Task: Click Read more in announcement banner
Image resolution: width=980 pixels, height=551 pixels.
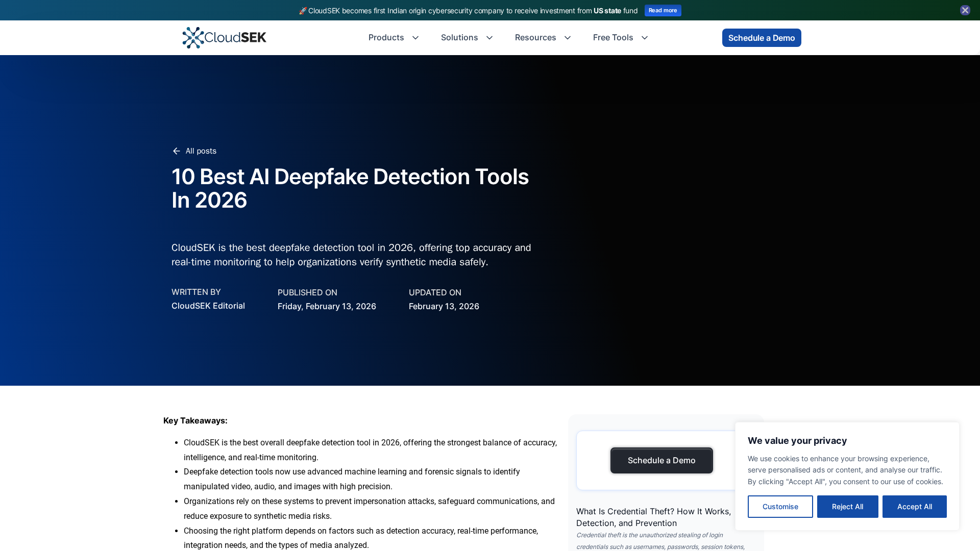Action: (x=663, y=11)
